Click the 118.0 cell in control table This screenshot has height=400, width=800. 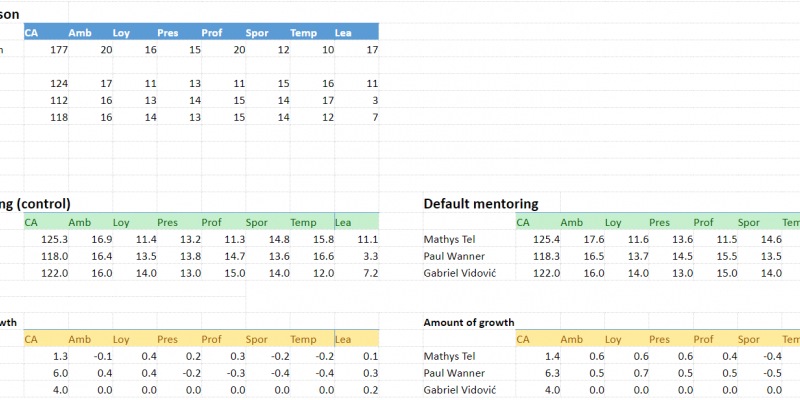tap(51, 256)
